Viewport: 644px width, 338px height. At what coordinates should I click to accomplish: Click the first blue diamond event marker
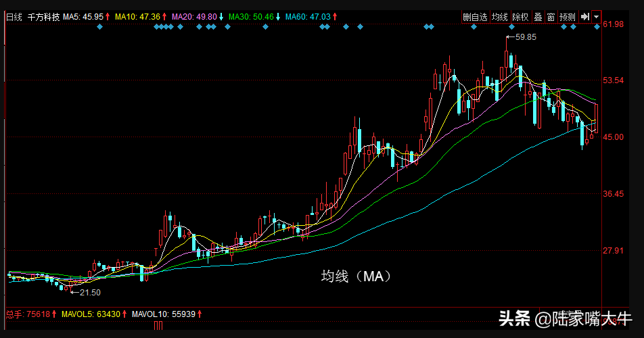(x=100, y=27)
